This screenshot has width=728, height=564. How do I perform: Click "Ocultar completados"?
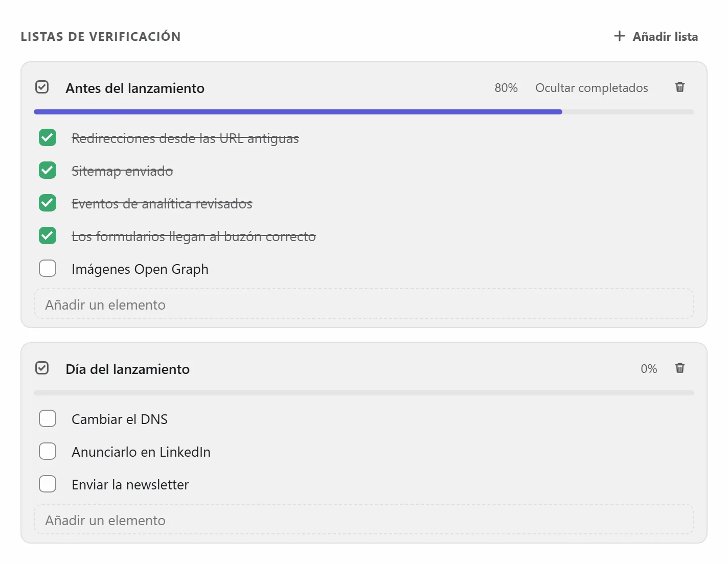point(591,88)
